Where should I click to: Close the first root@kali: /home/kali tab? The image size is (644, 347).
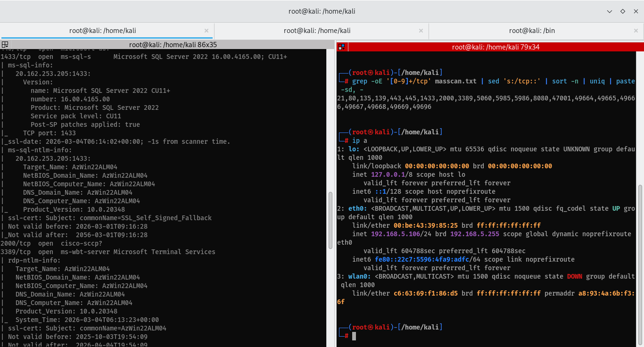(206, 31)
